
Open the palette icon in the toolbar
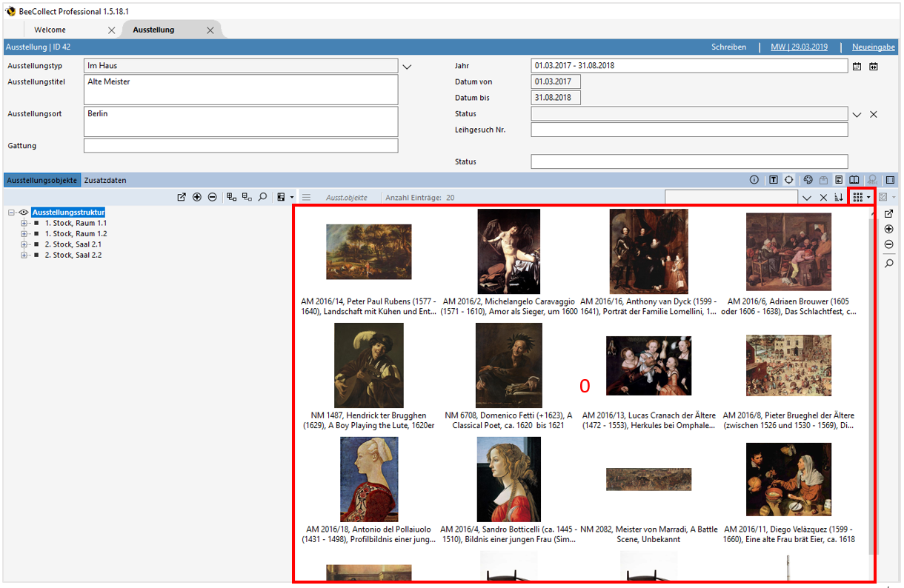pyautogui.click(x=809, y=179)
